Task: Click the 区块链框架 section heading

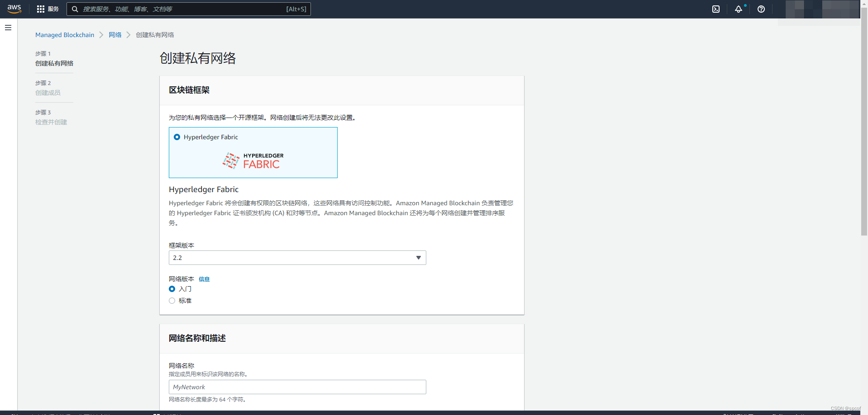Action: click(x=189, y=90)
